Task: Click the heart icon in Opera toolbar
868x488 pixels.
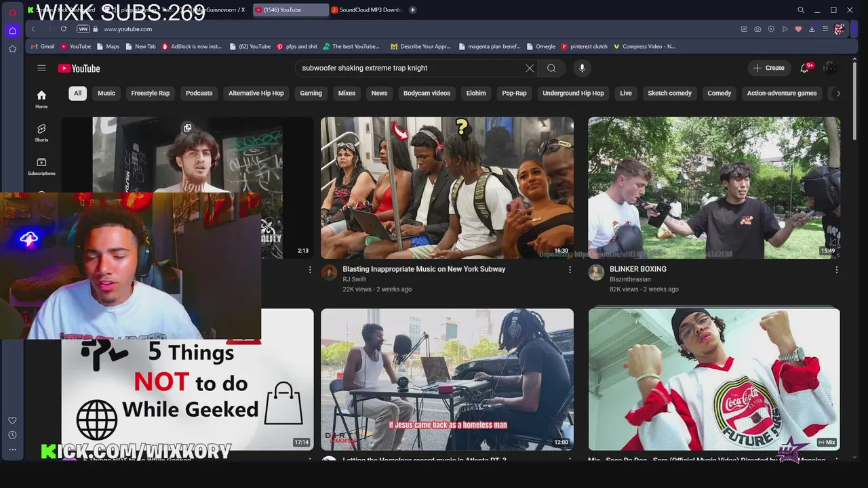Action: (798, 29)
